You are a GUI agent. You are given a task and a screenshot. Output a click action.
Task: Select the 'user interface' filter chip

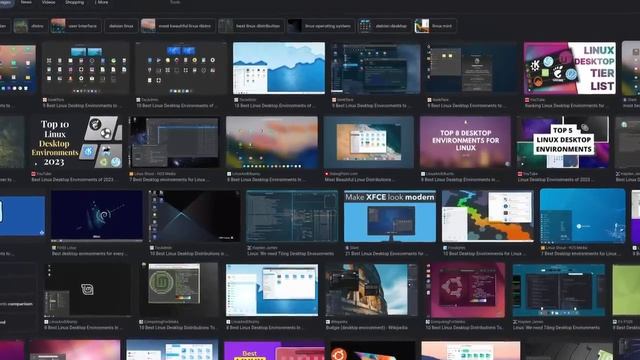coord(76,26)
